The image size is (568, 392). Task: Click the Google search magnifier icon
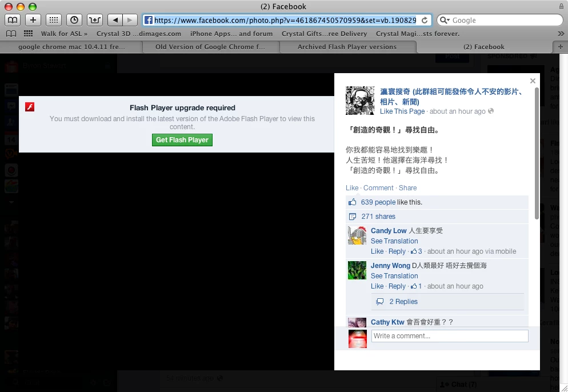444,21
